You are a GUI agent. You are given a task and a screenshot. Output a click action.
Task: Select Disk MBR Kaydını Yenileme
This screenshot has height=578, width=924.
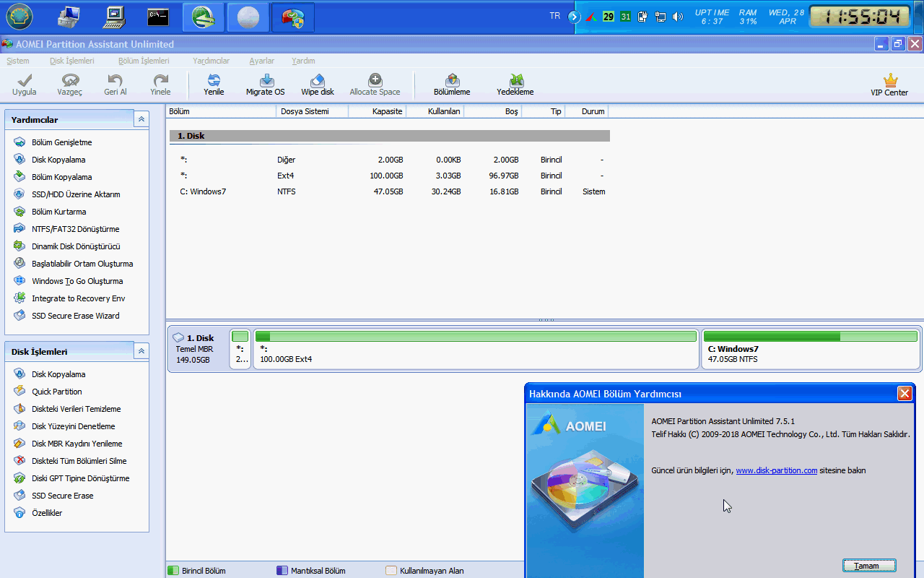pos(69,444)
